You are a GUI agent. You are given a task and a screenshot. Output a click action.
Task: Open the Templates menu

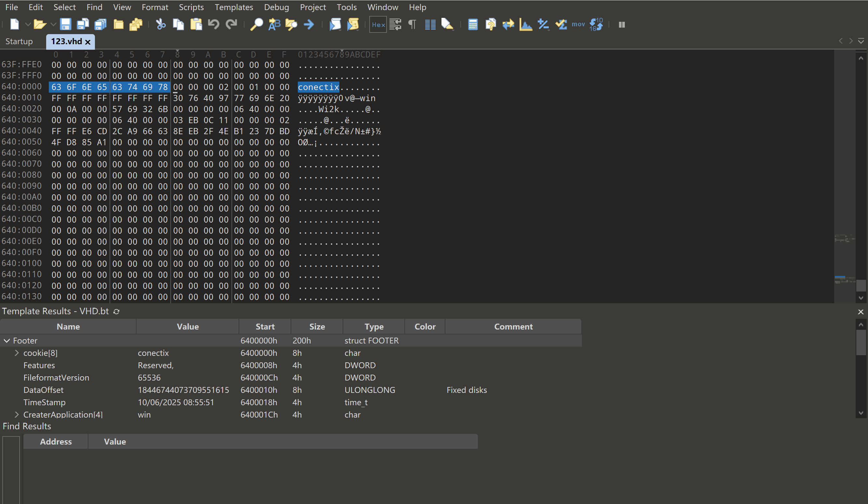click(233, 7)
